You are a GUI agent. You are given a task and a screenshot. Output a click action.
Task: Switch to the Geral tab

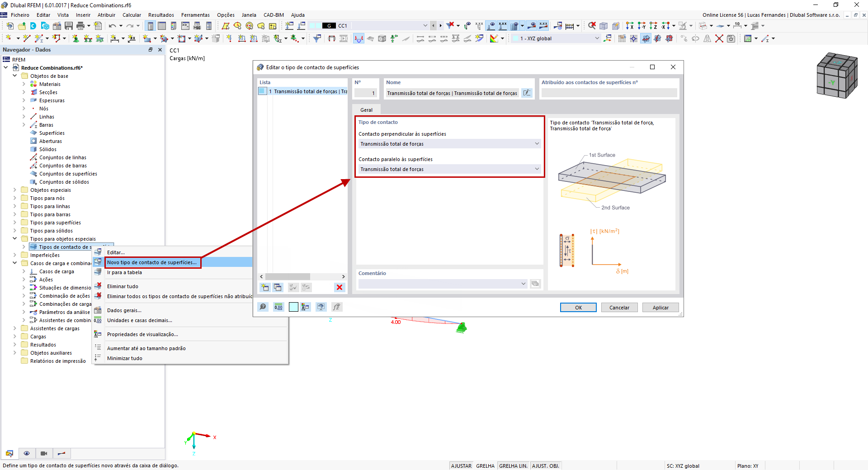tap(367, 110)
